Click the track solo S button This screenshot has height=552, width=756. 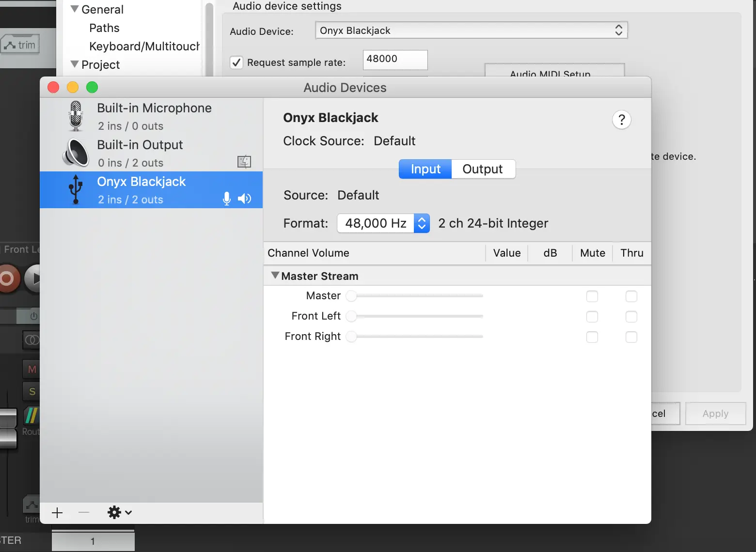32,391
